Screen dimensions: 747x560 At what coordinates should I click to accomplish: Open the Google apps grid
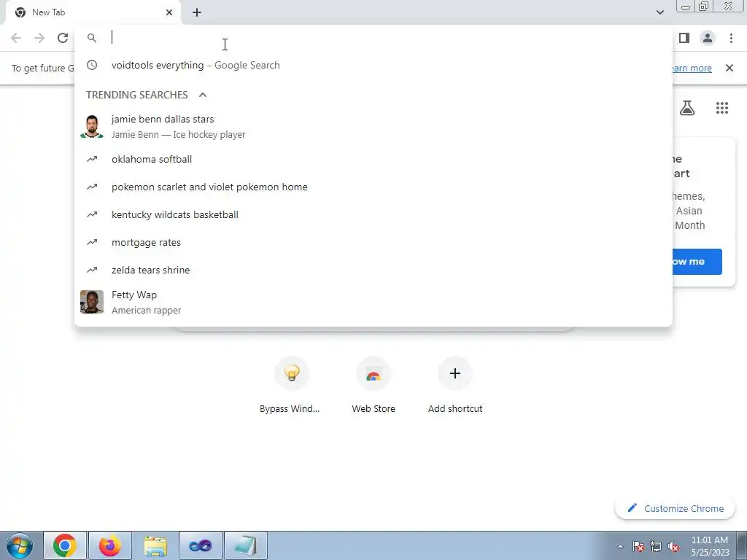[x=722, y=108]
